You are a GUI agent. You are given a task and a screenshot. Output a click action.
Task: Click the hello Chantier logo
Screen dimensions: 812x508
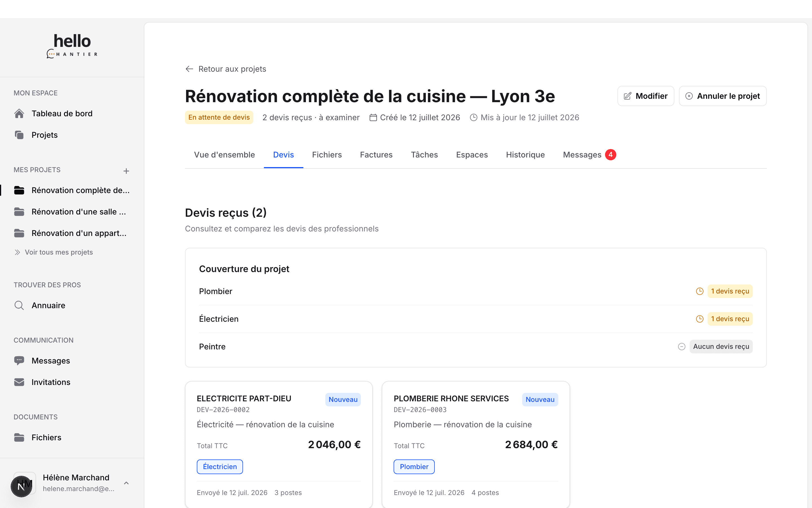coord(72,46)
